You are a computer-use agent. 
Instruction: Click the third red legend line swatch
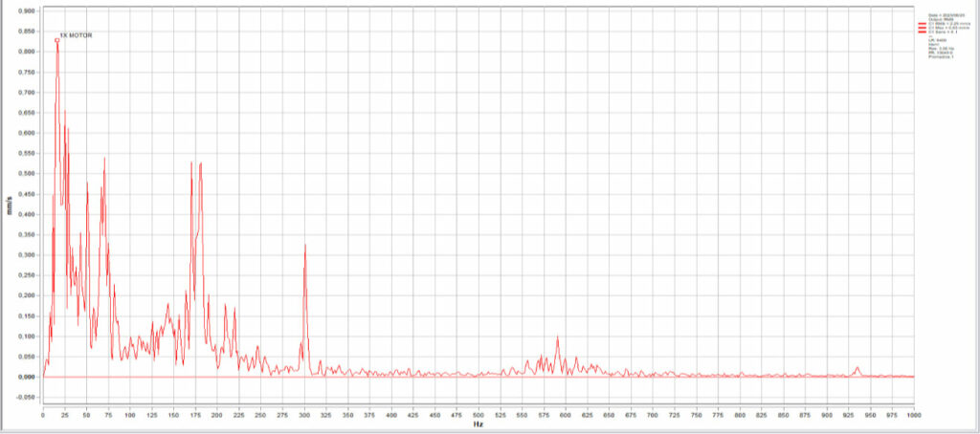pyautogui.click(x=922, y=32)
